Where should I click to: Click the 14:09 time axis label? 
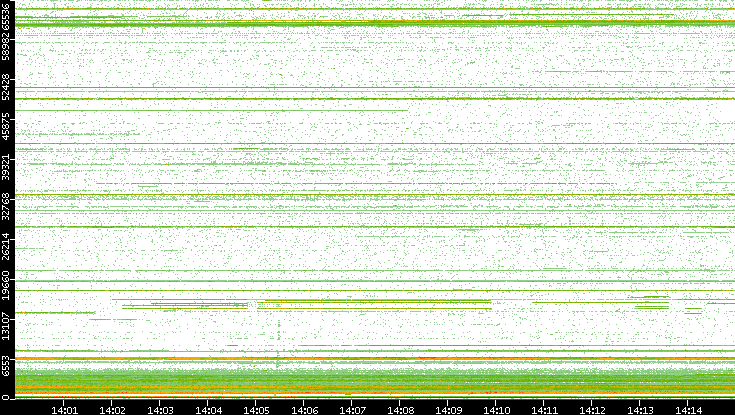[448, 408]
